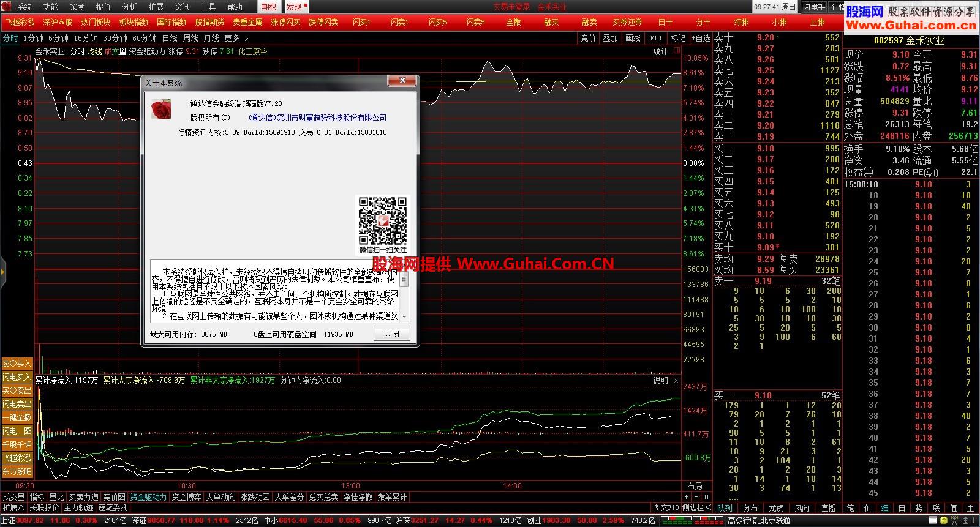This screenshot has height=527, width=980.
Task: Open 板块指数 from the red toolbar
Action: pyautogui.click(x=134, y=22)
